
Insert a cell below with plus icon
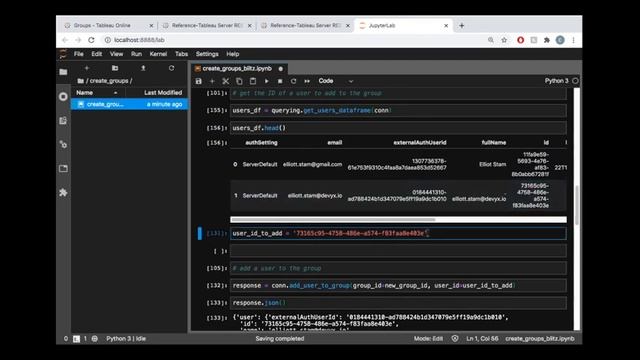(212, 81)
